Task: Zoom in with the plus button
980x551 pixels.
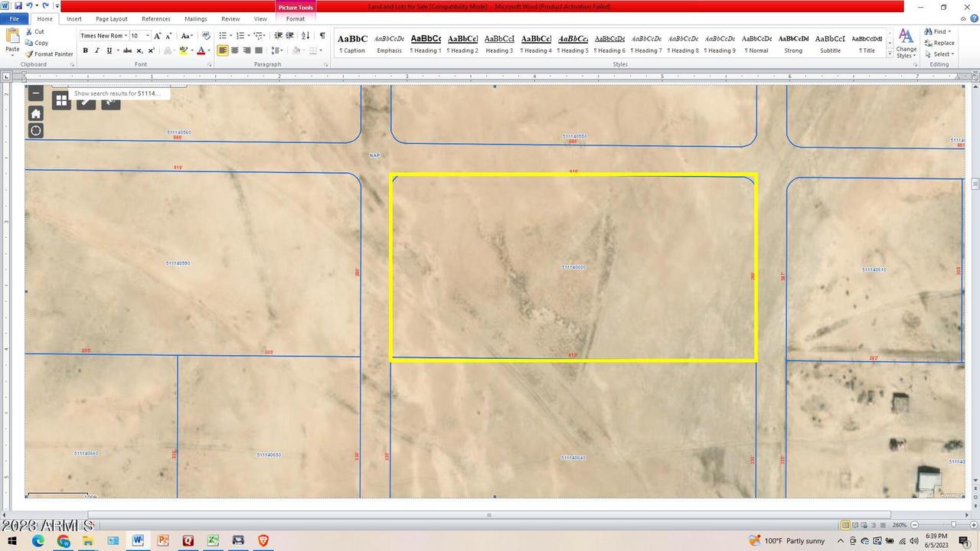Action: (974, 525)
